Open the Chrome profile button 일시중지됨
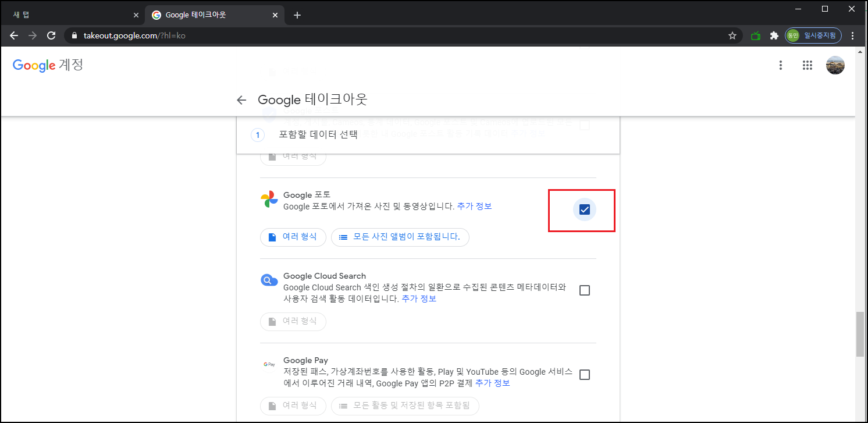The image size is (868, 423). (x=813, y=35)
